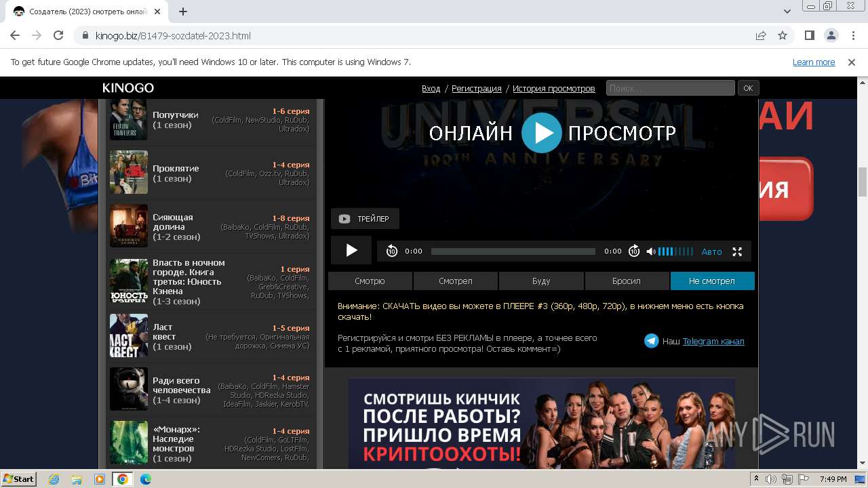Open the История просмотров link
Screen dimensions: 868x488
click(553, 88)
